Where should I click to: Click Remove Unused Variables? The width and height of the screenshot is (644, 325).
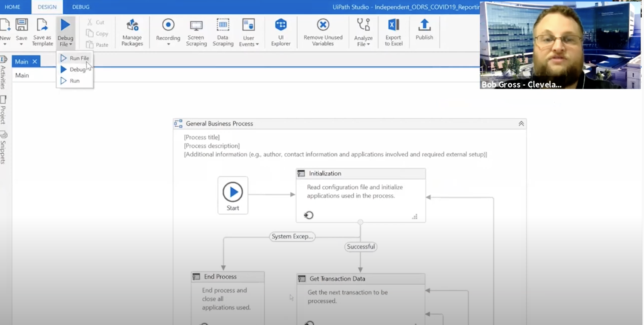[323, 32]
